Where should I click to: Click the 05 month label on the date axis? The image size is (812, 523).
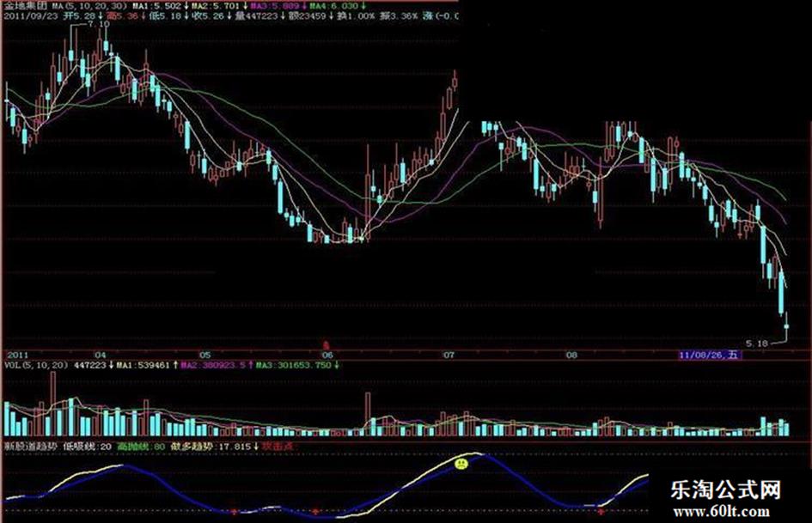click(205, 356)
